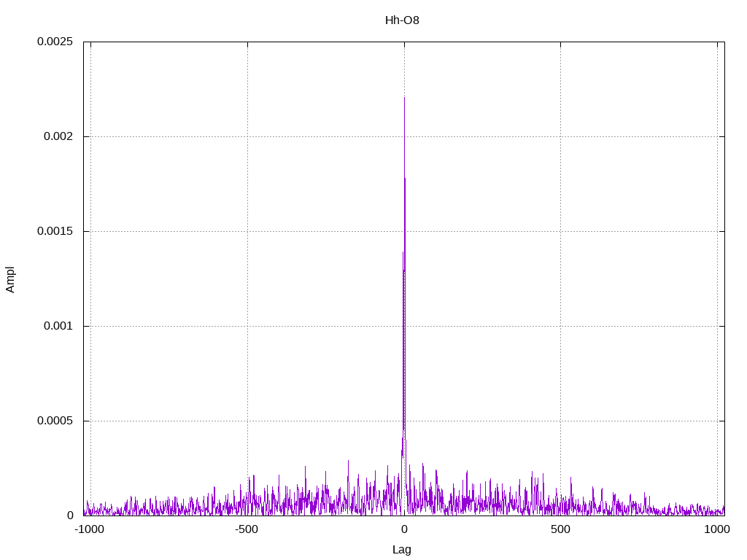This screenshot has height=560, width=747.
Task: Click the tip of the central peak at lag 0
Action: [404, 98]
